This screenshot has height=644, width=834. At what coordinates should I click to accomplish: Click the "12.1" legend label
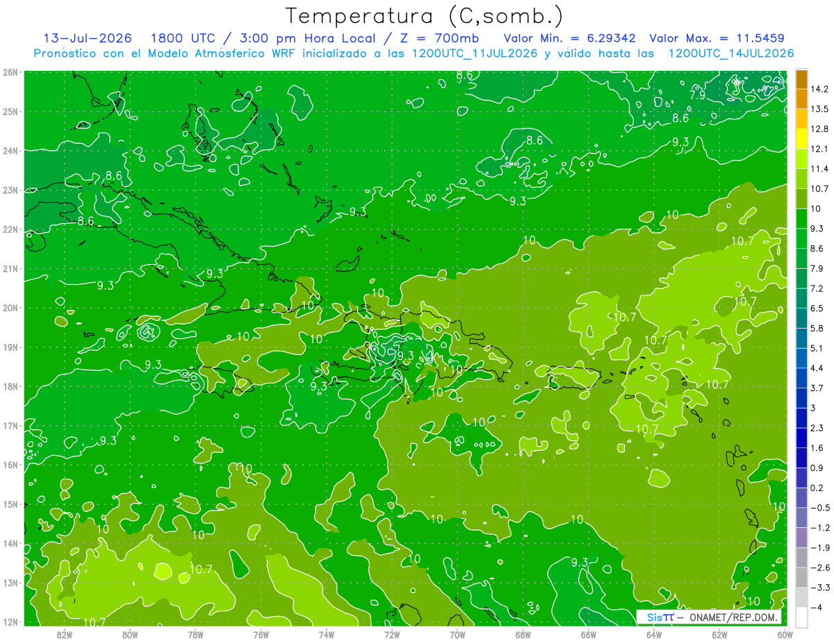[x=819, y=149]
